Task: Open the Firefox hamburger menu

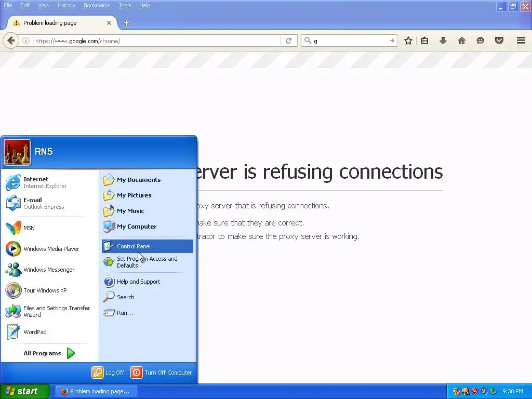Action: point(521,41)
